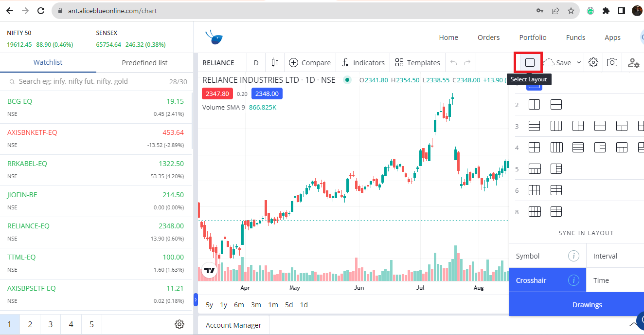Open chart settings gear icon
644x335 pixels.
coord(593,62)
